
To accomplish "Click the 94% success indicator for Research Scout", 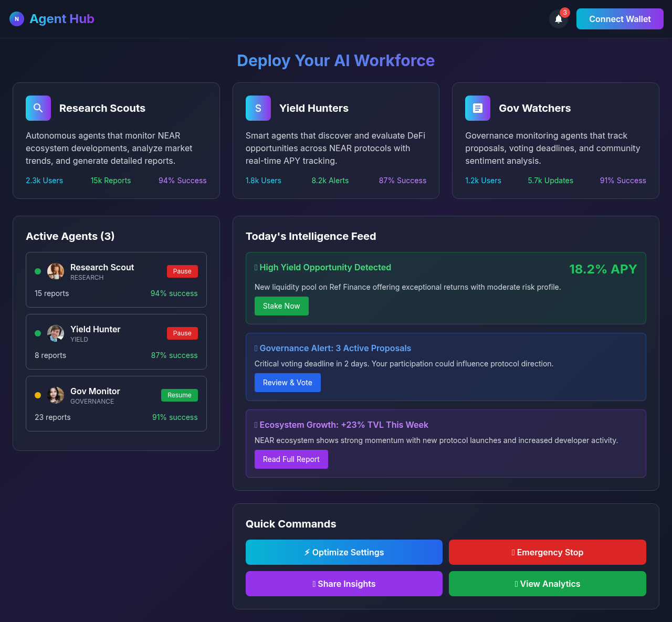I will coord(174,293).
